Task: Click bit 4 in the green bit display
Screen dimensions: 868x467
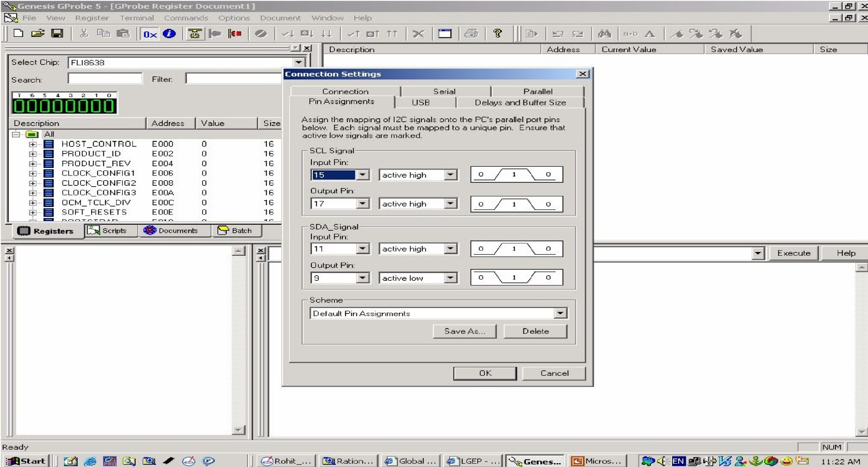Action: click(x=58, y=106)
